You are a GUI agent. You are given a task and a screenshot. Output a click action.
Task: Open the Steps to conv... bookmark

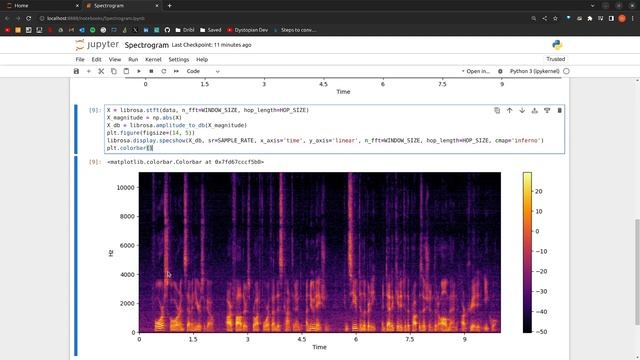[x=295, y=30]
